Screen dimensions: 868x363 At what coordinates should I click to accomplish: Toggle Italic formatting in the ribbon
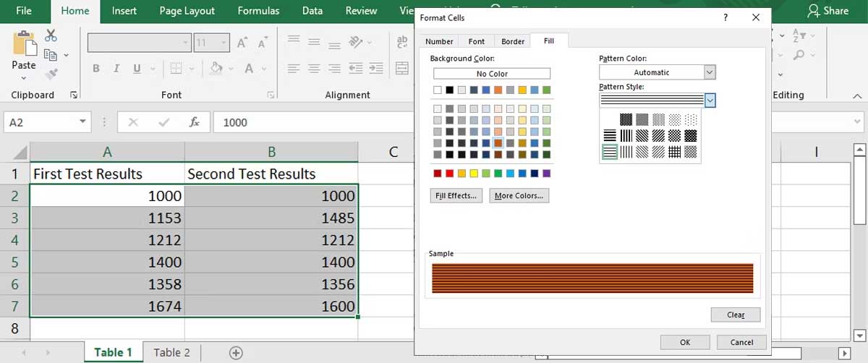point(116,69)
